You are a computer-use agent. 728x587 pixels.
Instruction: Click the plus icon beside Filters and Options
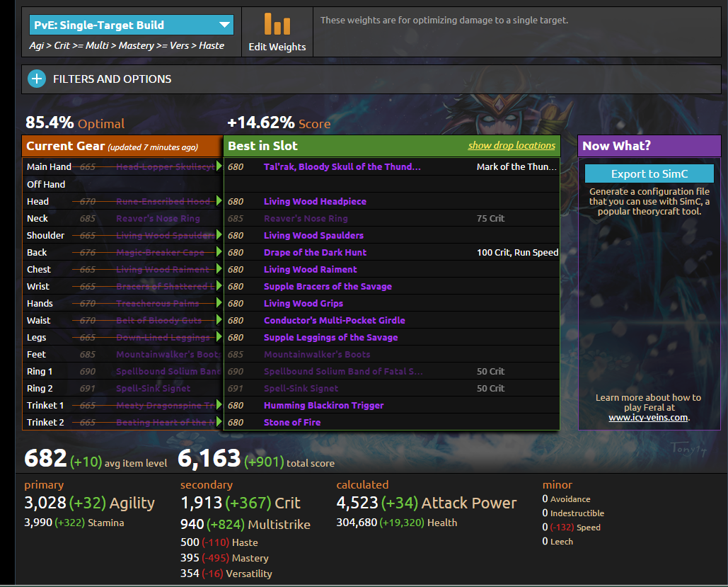(37, 79)
